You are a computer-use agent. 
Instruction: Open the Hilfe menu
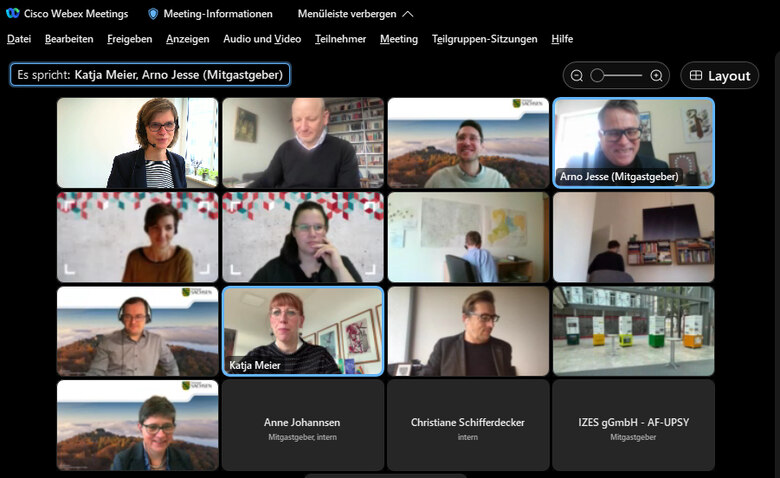tap(562, 39)
